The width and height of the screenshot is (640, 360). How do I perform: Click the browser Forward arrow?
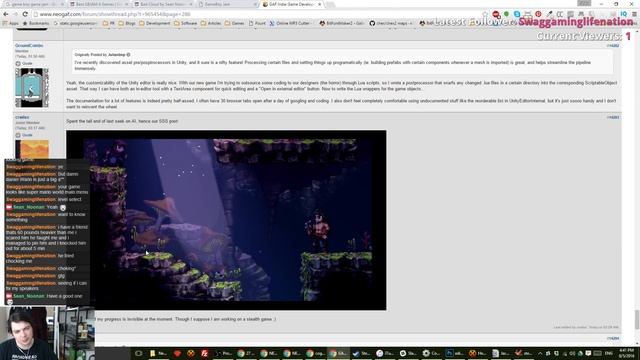16,14
